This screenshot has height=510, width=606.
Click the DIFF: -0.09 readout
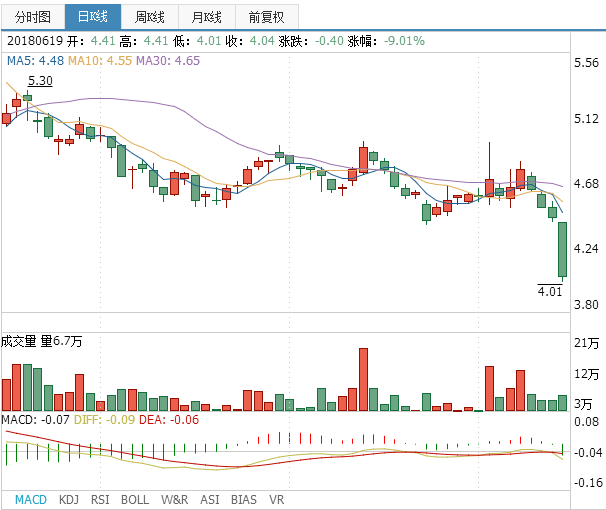click(104, 420)
